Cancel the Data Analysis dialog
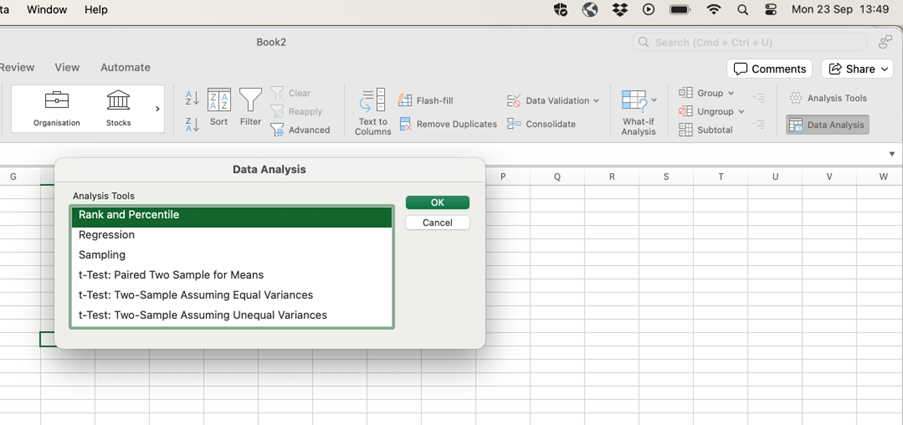 [x=437, y=222]
